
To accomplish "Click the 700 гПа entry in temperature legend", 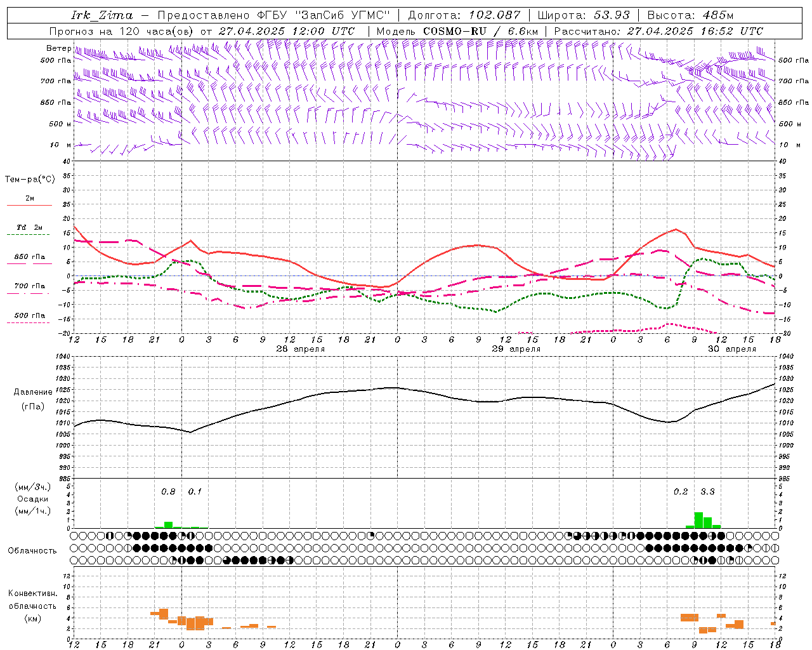I will [30, 286].
